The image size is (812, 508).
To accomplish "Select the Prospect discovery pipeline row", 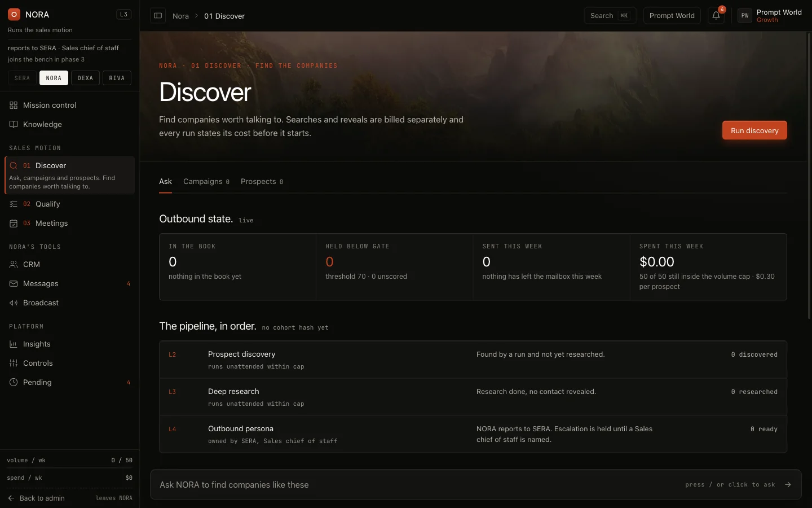I will click(473, 360).
